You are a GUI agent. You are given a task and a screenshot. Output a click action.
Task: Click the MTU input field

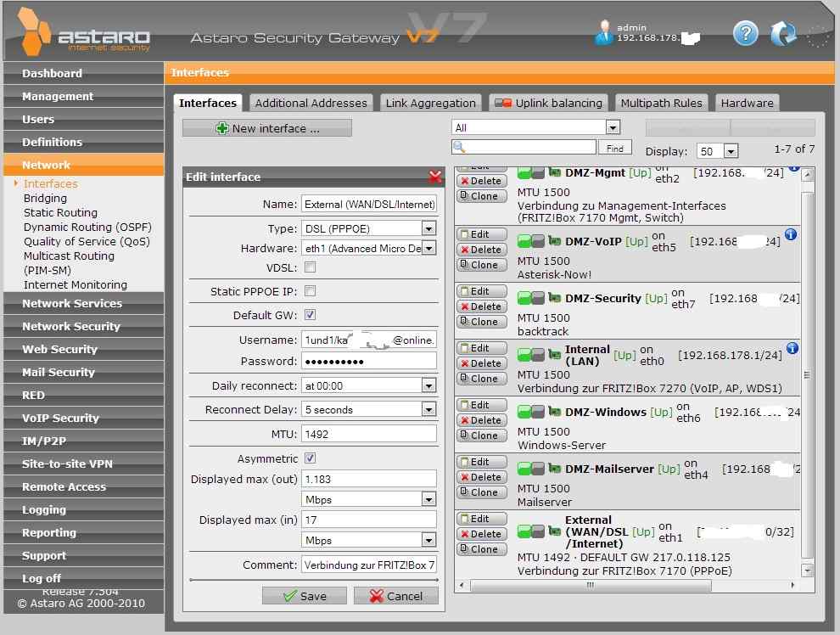pyautogui.click(x=369, y=434)
